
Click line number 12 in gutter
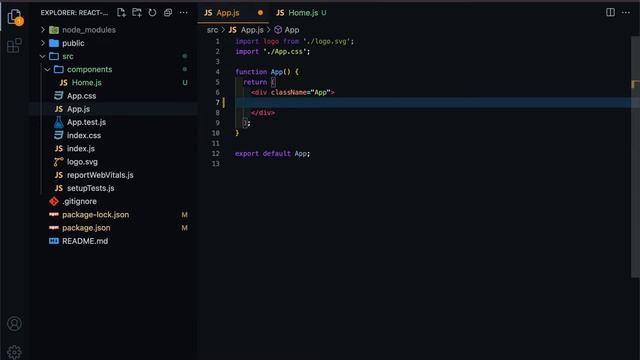(216, 153)
